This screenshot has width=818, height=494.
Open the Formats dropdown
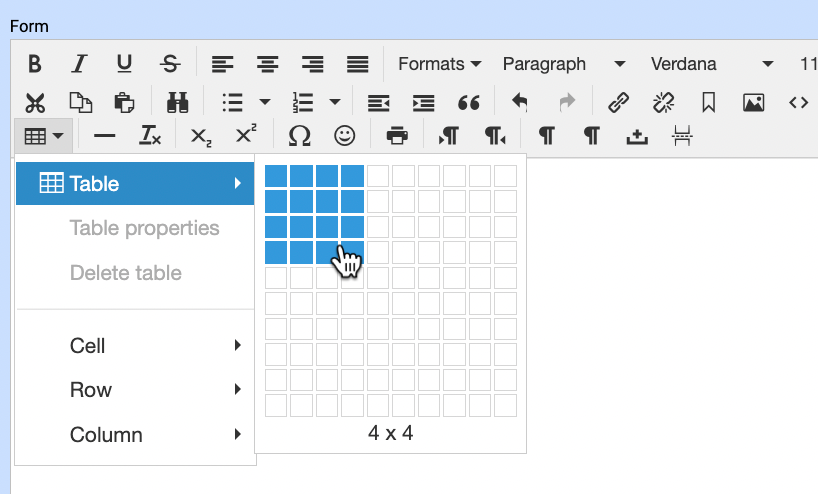(x=440, y=64)
